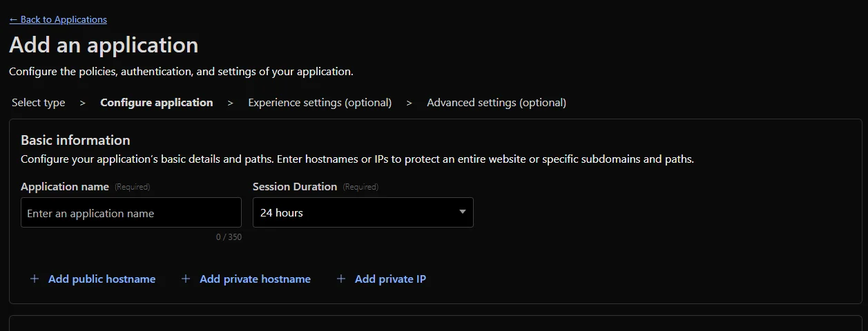This screenshot has width=868, height=331.
Task: Click the 0 / 350 character counter
Action: point(229,237)
